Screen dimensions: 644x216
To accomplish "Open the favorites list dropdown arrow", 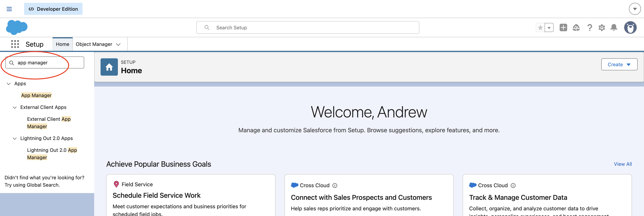I will 549,27.
